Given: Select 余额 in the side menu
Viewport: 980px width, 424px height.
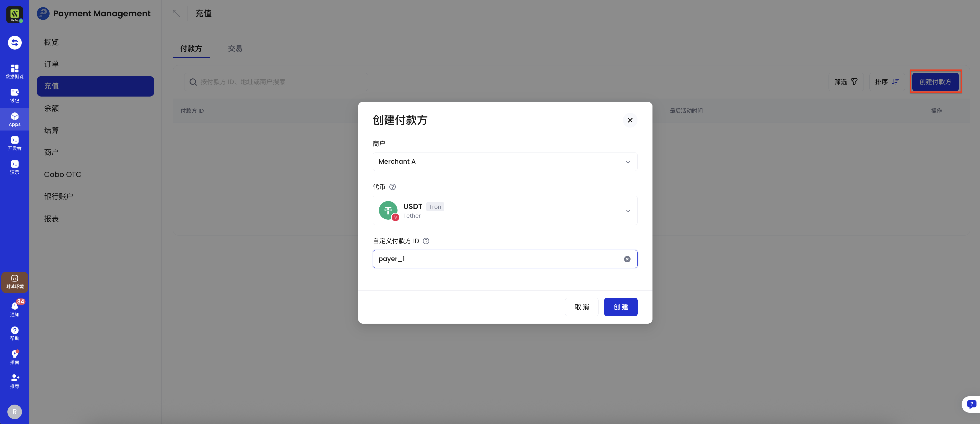Looking at the screenshot, I should 51,108.
